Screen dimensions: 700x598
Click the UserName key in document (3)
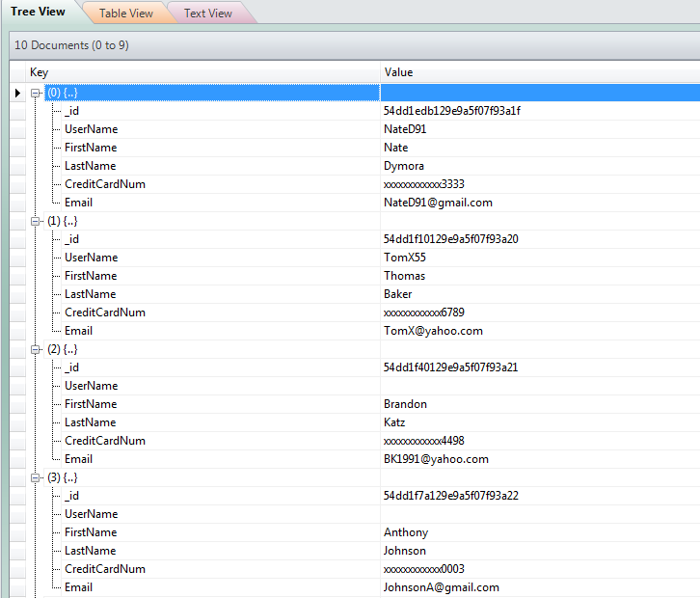click(91, 513)
